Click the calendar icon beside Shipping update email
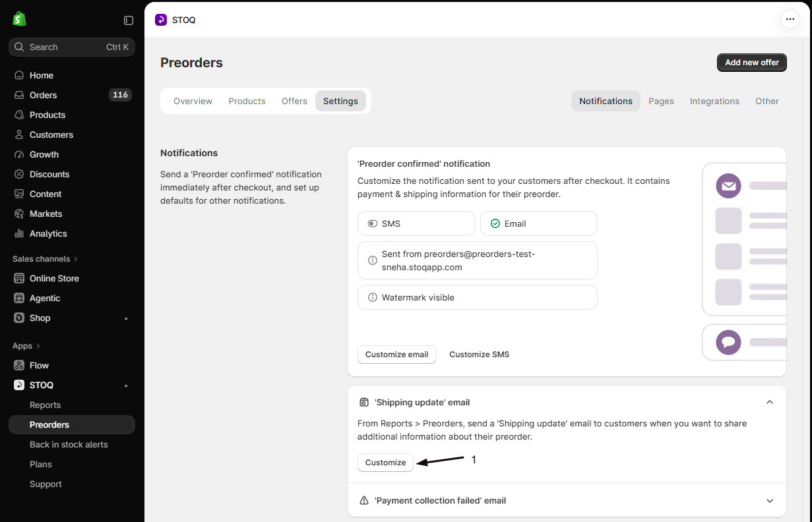Screen dimensions: 812x522 pyautogui.click(x=364, y=402)
